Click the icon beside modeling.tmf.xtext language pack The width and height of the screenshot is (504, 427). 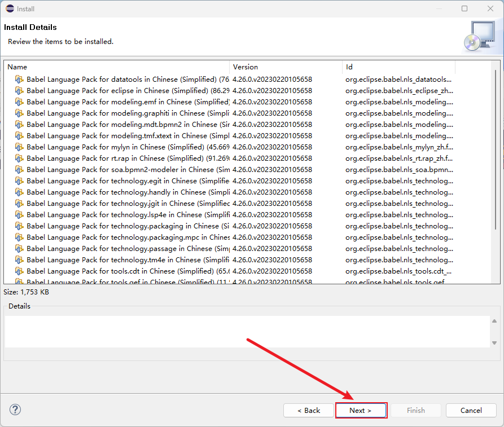(19, 135)
